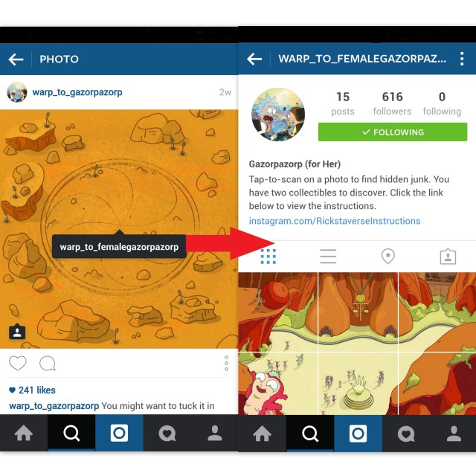The image size is (476, 476).
Task: Show the photos-of-user tagged tab
Action: point(448,257)
